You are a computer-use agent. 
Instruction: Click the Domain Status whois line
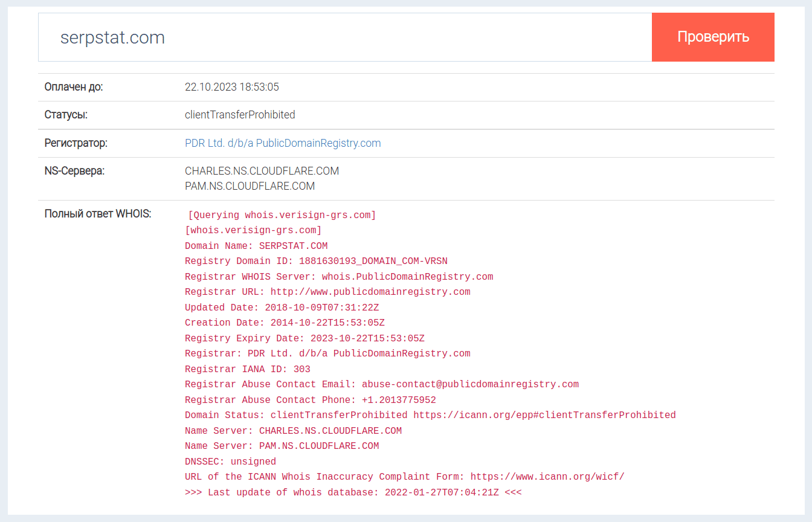tap(430, 415)
